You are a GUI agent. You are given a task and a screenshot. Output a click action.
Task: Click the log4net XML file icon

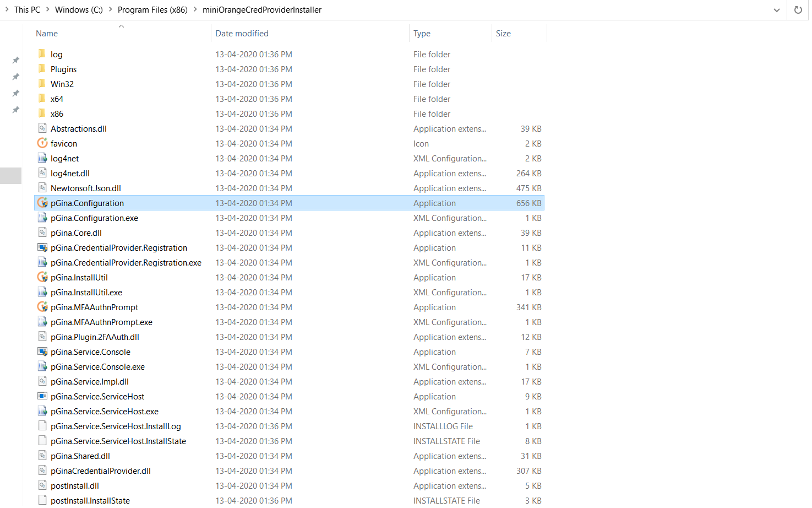pos(42,158)
